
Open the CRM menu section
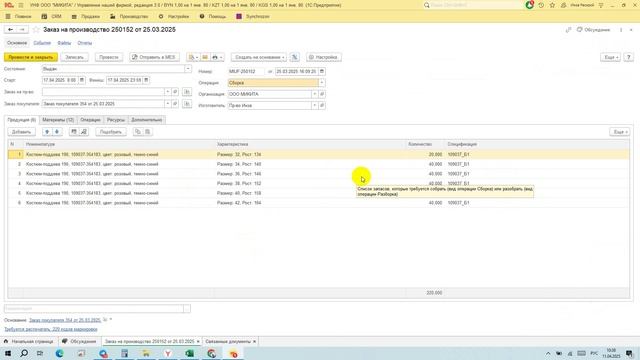[x=51, y=17]
